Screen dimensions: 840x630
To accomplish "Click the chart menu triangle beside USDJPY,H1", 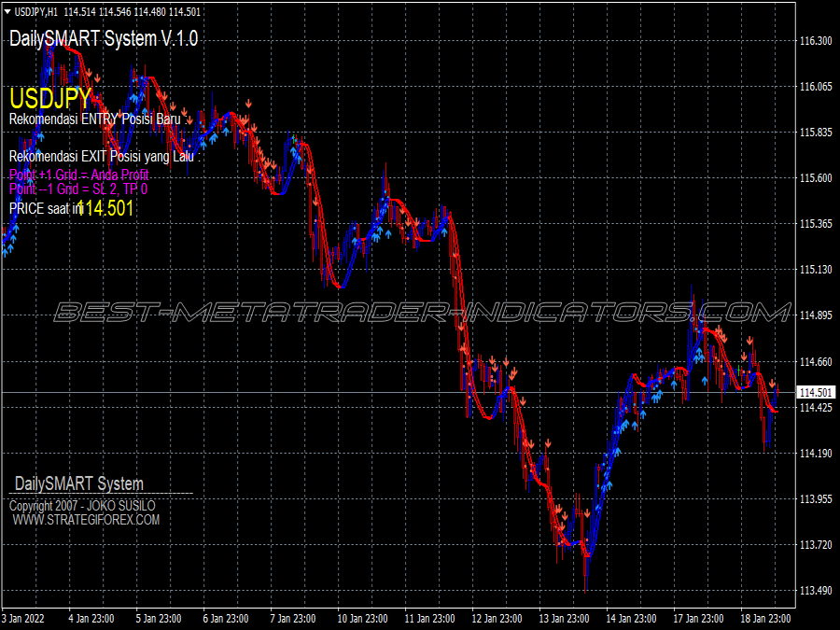I will click(7, 12).
